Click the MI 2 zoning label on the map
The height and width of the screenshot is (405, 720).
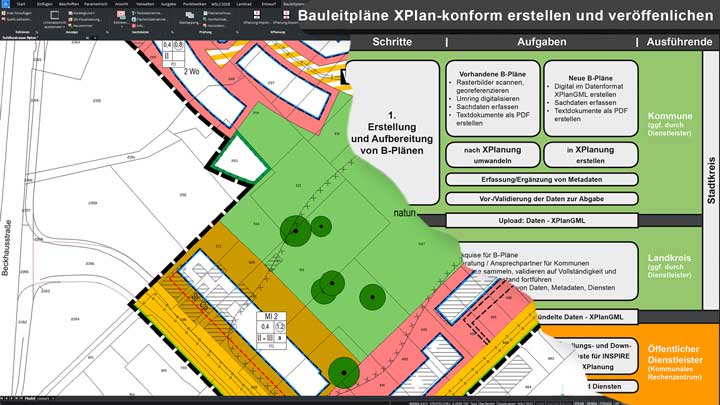coord(271,316)
